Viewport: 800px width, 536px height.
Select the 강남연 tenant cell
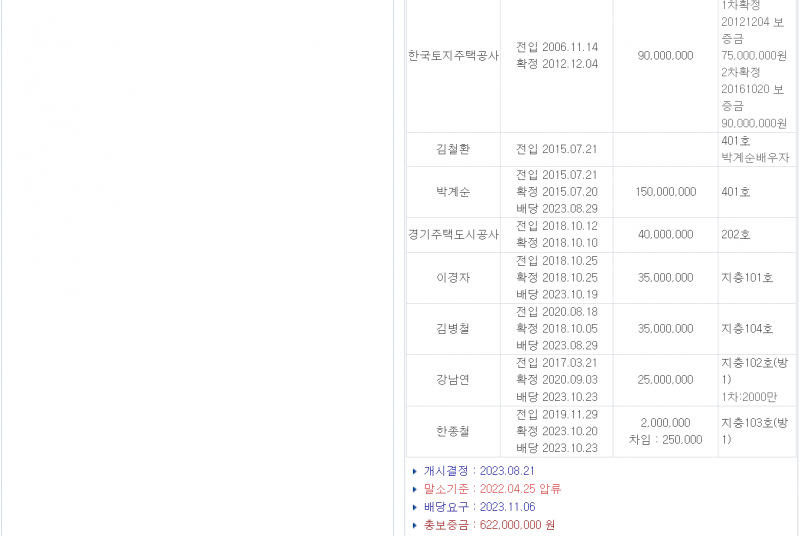[453, 380]
